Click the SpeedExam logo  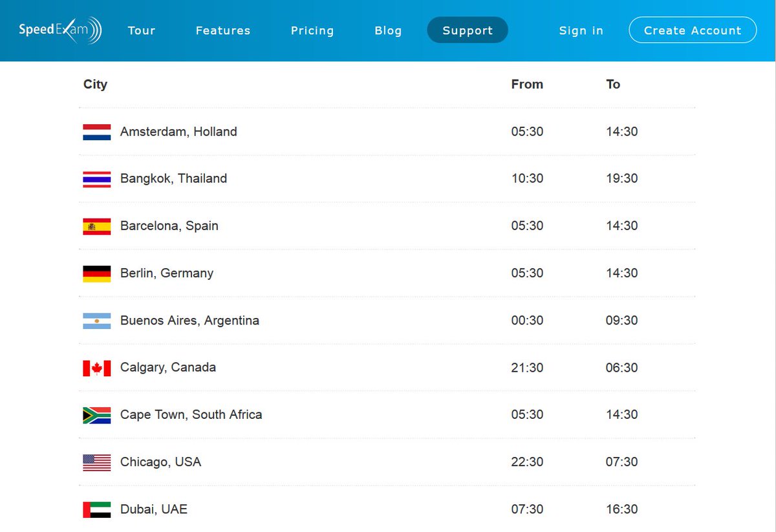click(x=59, y=30)
